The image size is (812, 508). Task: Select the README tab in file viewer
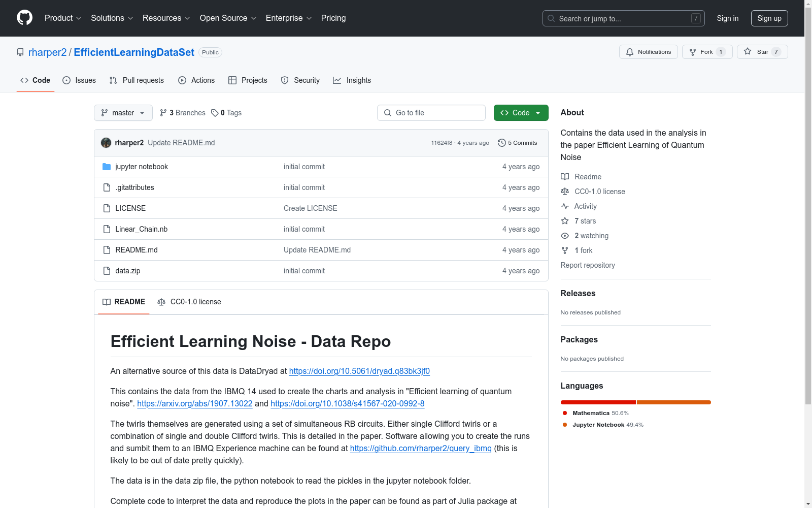pos(124,302)
